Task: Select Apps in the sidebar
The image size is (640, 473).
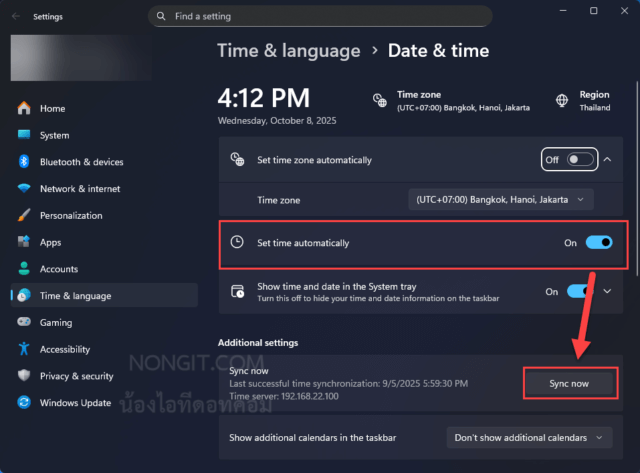Action: coord(104,242)
